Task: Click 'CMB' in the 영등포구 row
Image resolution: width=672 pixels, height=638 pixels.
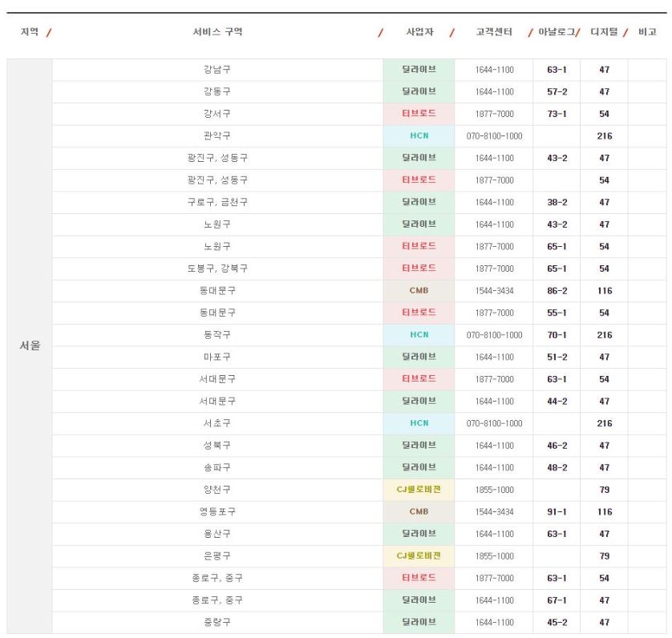Action: coord(419,511)
